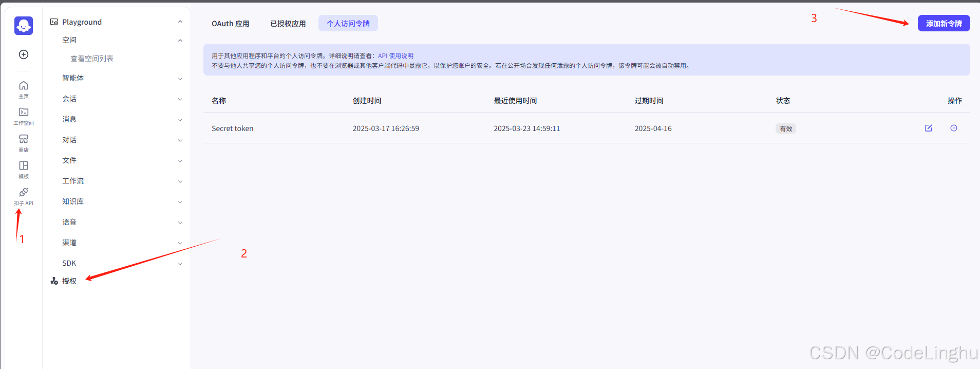Image resolution: width=980 pixels, height=369 pixels.
Task: Open 授权 in sidebar
Action: pyautogui.click(x=69, y=281)
